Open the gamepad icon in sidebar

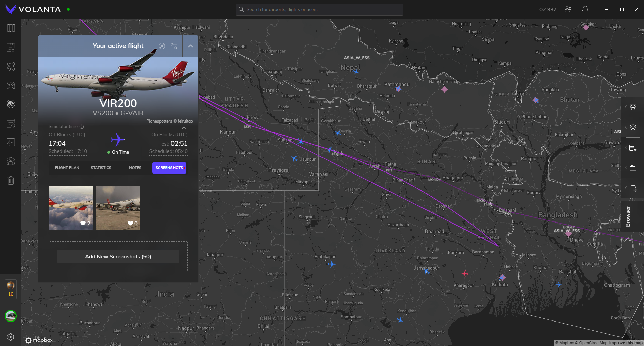(x=11, y=85)
